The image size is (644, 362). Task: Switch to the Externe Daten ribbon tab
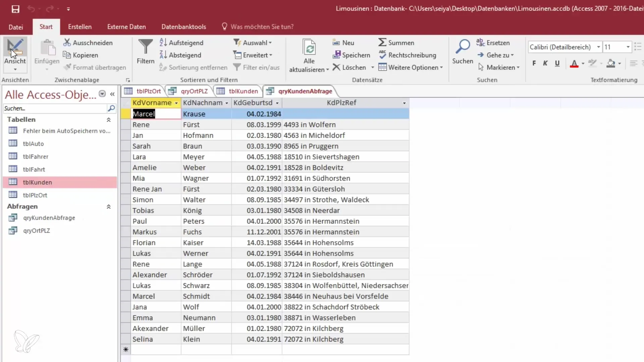tap(126, 27)
